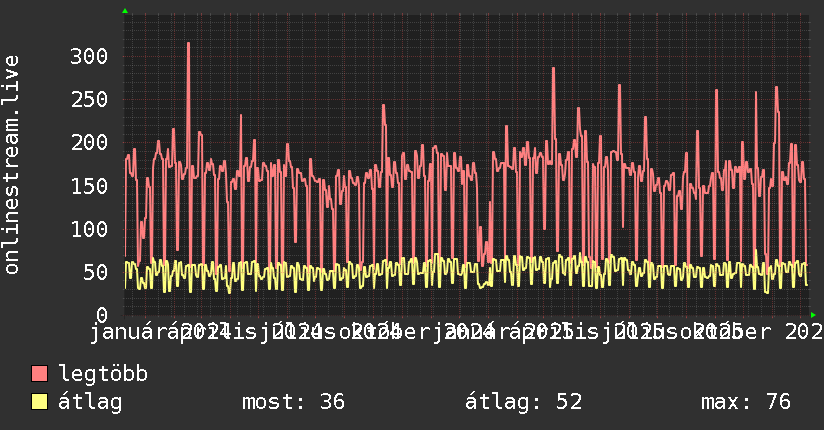Click the green arrow at the x-axis end
The height and width of the screenshot is (430, 824).
[x=813, y=315]
